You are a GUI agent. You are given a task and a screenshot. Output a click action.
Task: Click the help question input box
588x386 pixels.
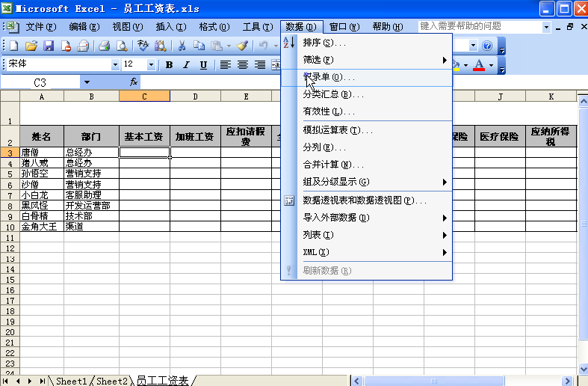[480, 26]
